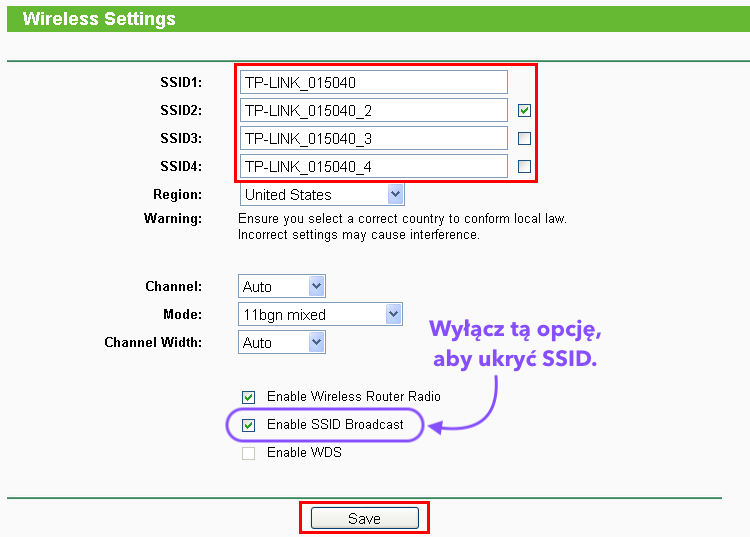
Task: Uncheck the SSID2 enable checkbox
Action: (524, 110)
